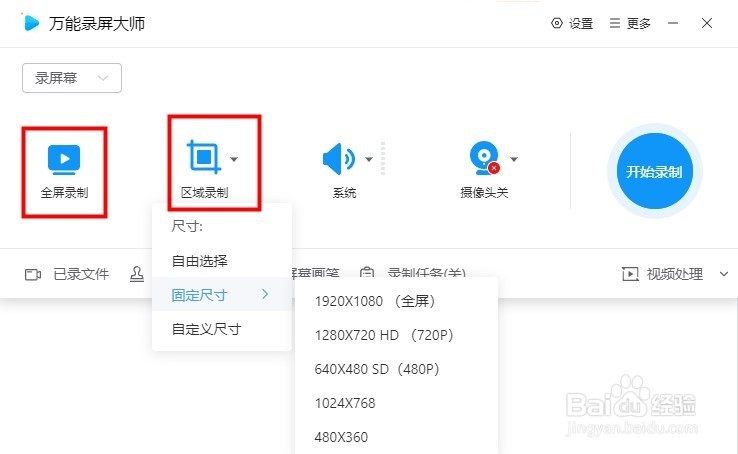Click the 系统 label text
Screen dimensions: 738x454
point(345,192)
